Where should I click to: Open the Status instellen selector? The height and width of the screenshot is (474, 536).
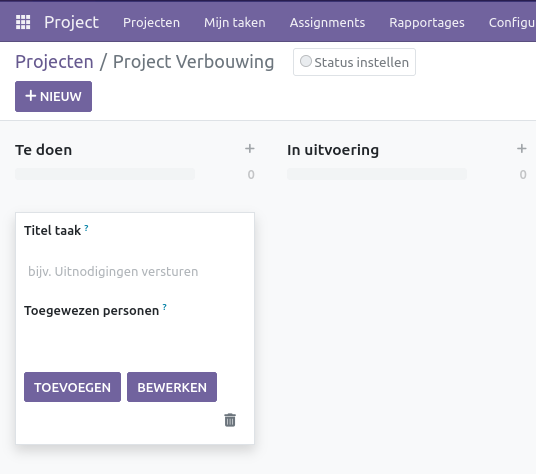click(354, 62)
